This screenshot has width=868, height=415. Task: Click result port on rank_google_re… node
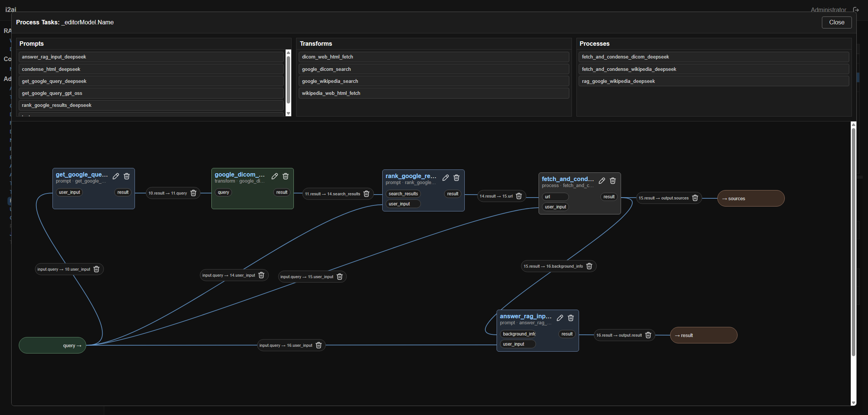tap(453, 194)
